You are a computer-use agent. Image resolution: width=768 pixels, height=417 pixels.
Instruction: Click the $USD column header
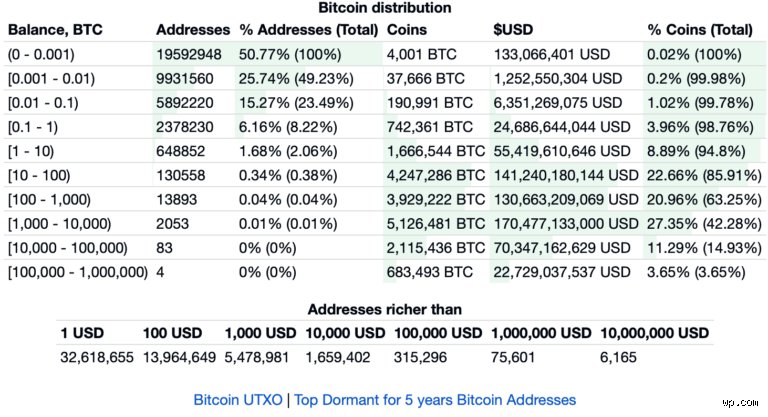click(513, 30)
